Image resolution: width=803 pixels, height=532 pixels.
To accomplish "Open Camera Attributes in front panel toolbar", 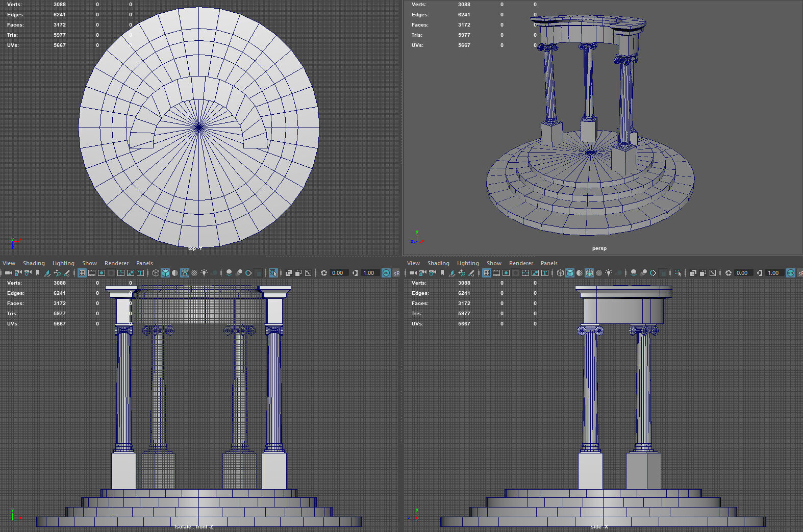I will pos(28,273).
